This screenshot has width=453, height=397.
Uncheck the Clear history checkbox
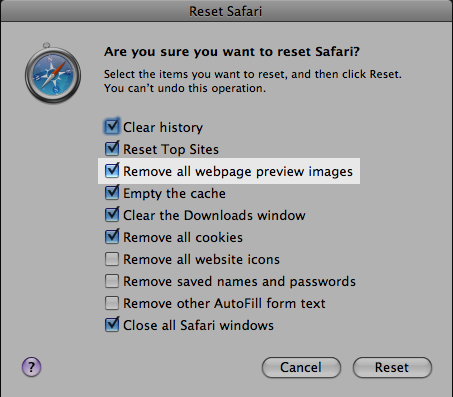(x=112, y=127)
